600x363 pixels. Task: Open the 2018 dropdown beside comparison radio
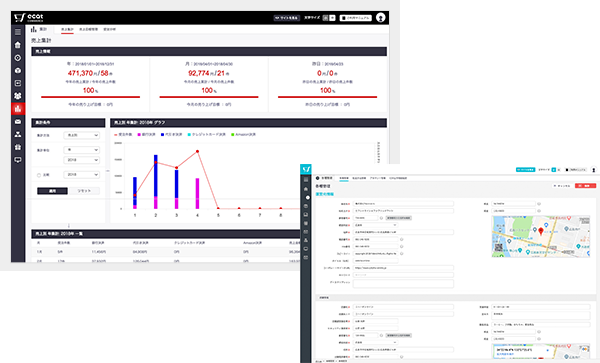82,174
